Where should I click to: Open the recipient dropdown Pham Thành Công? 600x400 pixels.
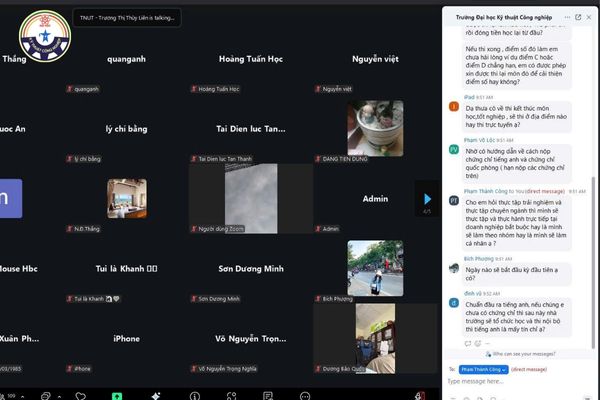point(483,369)
